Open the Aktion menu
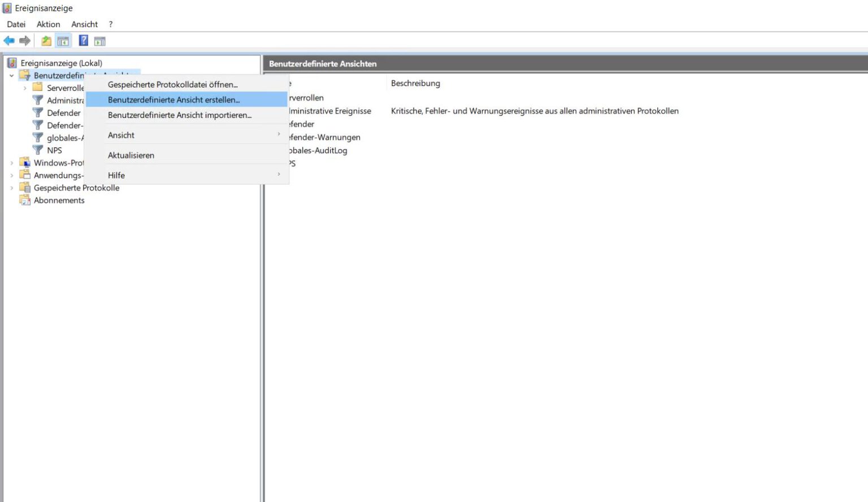This screenshot has width=868, height=502. point(48,24)
